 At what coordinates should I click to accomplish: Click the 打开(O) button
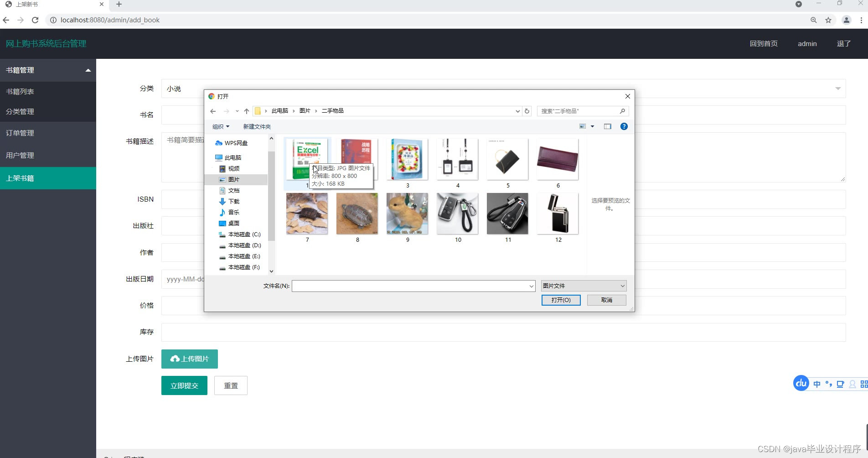click(x=561, y=300)
